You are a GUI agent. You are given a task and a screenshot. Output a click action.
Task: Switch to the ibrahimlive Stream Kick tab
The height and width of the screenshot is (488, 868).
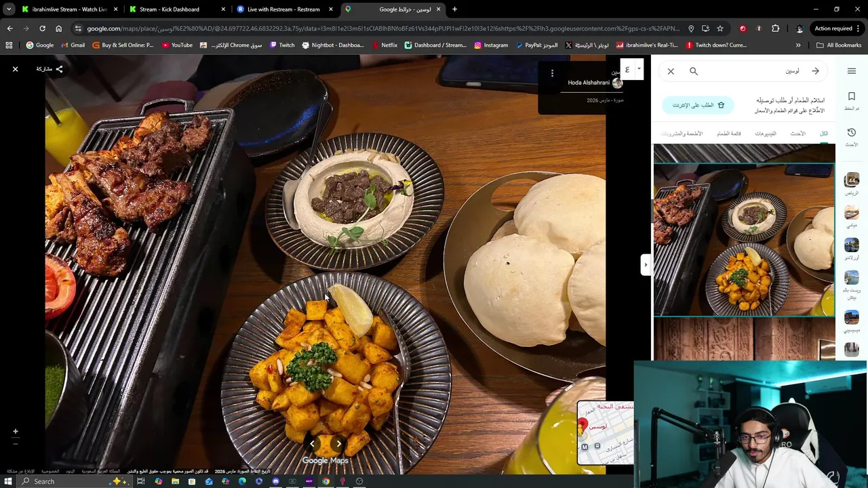(69, 9)
